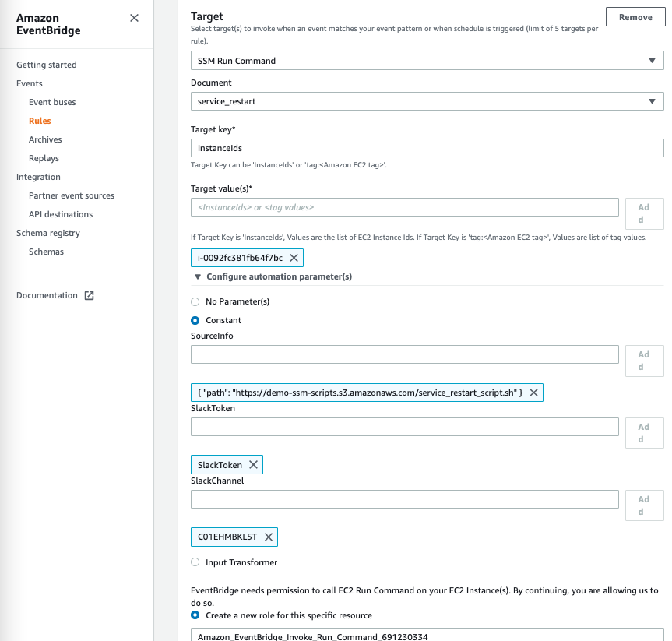Focus the SourceInfo input field
The height and width of the screenshot is (641, 672).
[x=405, y=354]
